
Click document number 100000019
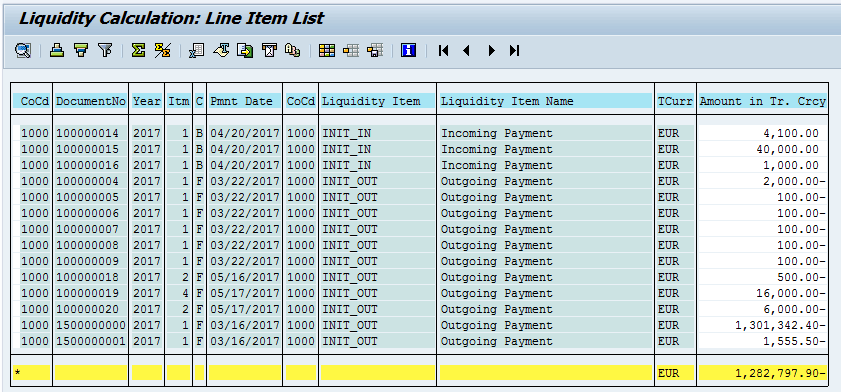(x=87, y=293)
